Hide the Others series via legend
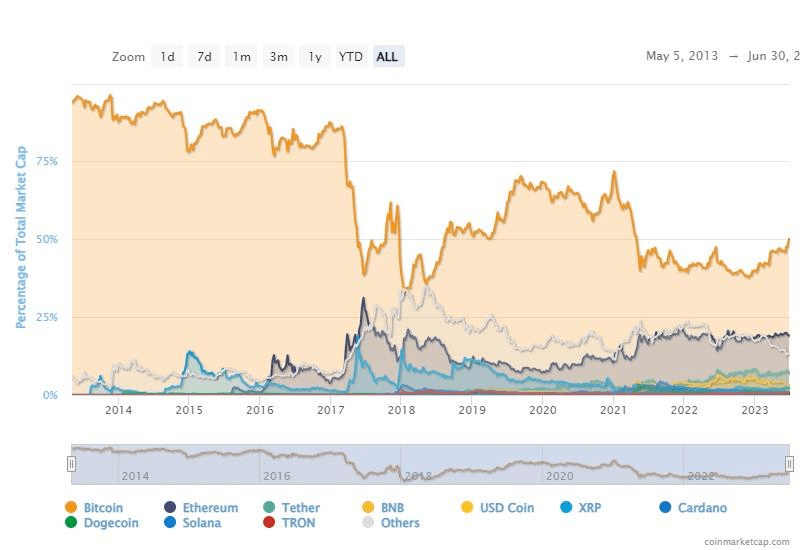800x550 pixels. (367, 522)
